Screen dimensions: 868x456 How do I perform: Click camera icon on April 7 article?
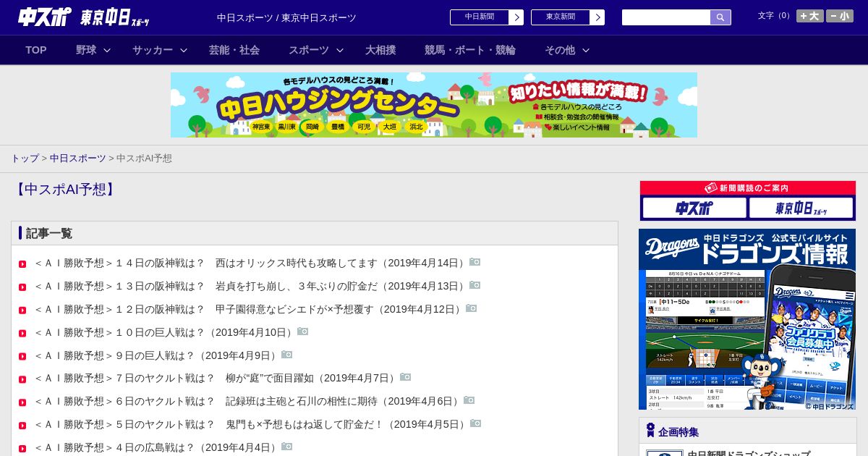(x=405, y=377)
